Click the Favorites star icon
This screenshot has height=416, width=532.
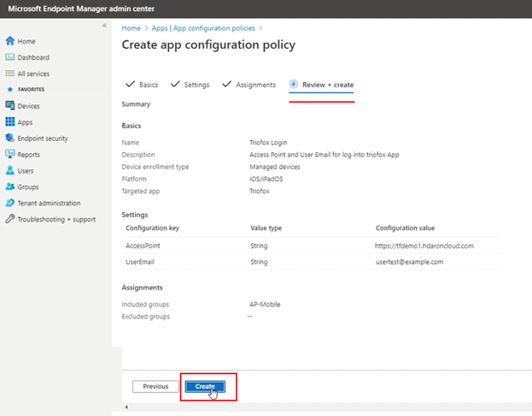pos(10,89)
